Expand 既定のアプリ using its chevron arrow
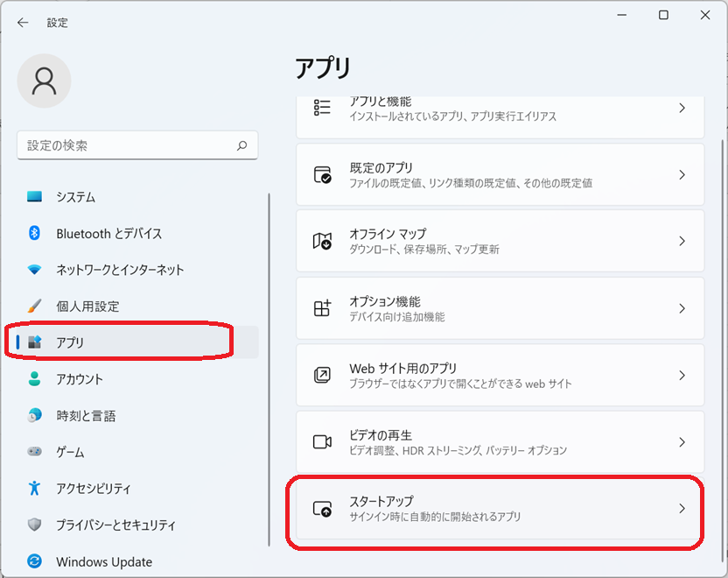Viewport: 728px width, 578px height. click(x=682, y=174)
